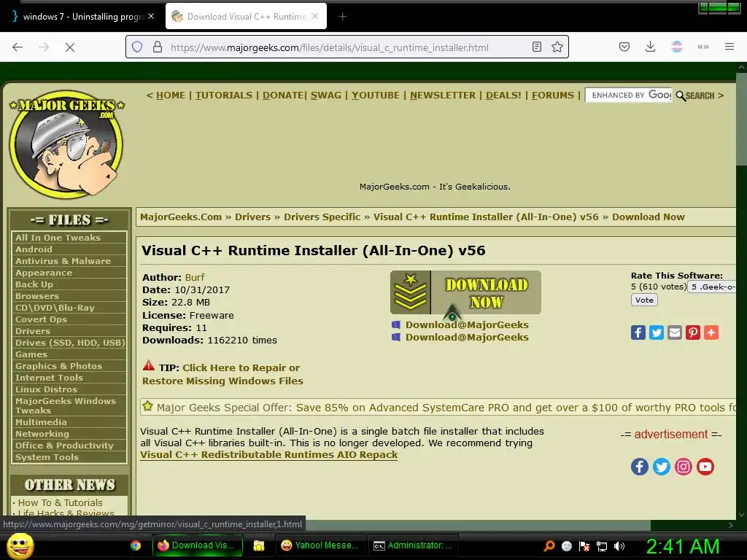
Task: Switch to the 'windows 7 - Uninstalling' tab
Action: pyautogui.click(x=83, y=17)
